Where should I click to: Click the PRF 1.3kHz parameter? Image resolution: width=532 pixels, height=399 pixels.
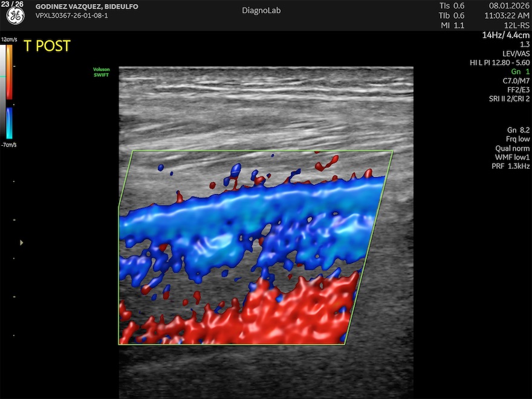510,166
